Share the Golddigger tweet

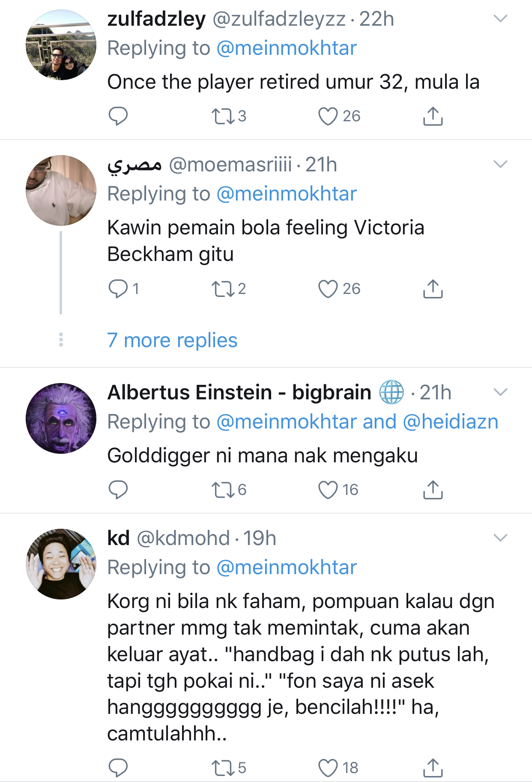(x=433, y=490)
